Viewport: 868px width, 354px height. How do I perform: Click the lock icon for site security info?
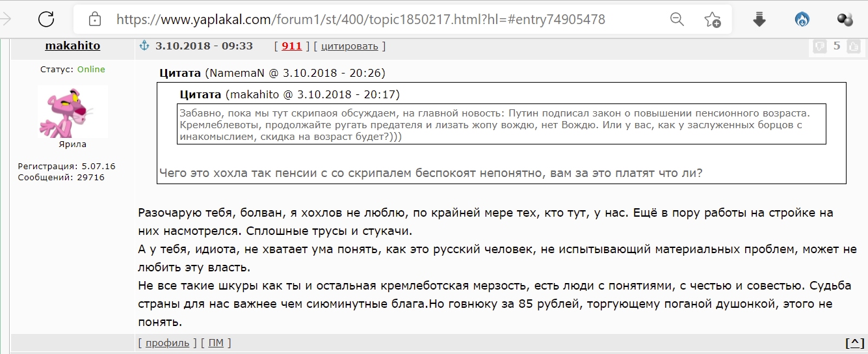click(95, 20)
